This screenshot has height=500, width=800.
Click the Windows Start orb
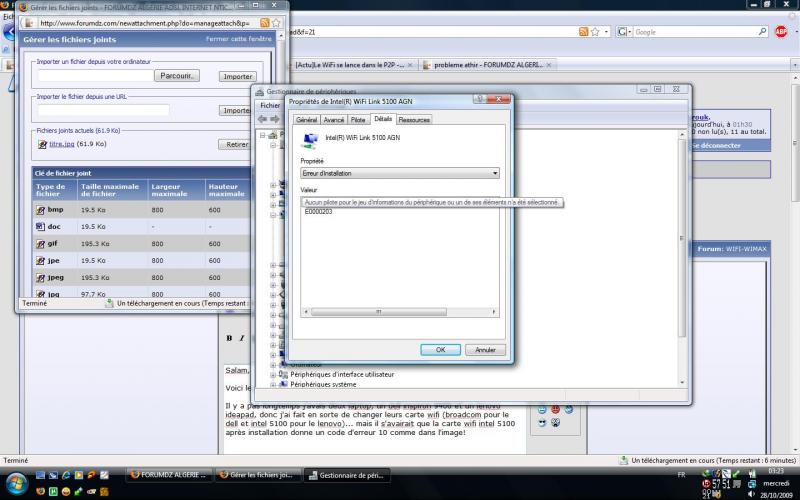(x=15, y=483)
